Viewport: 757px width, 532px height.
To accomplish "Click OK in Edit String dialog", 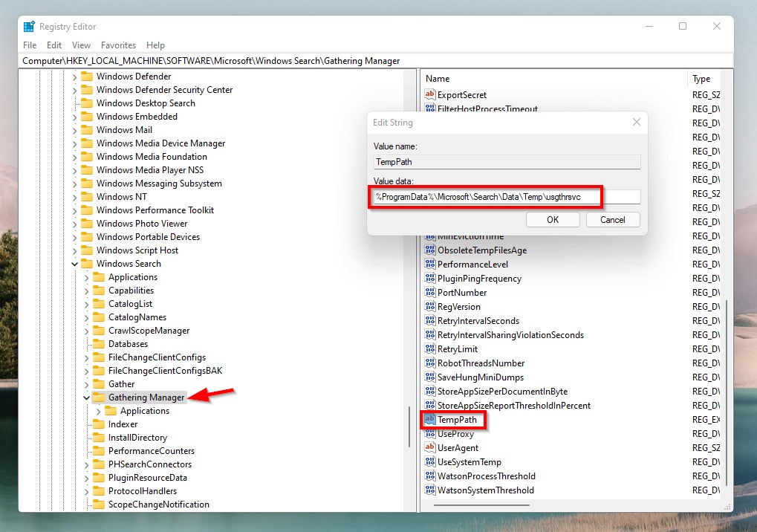I will point(553,220).
